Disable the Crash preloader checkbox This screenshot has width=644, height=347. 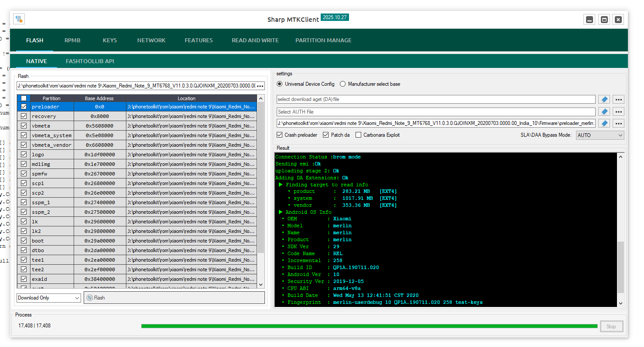click(280, 135)
